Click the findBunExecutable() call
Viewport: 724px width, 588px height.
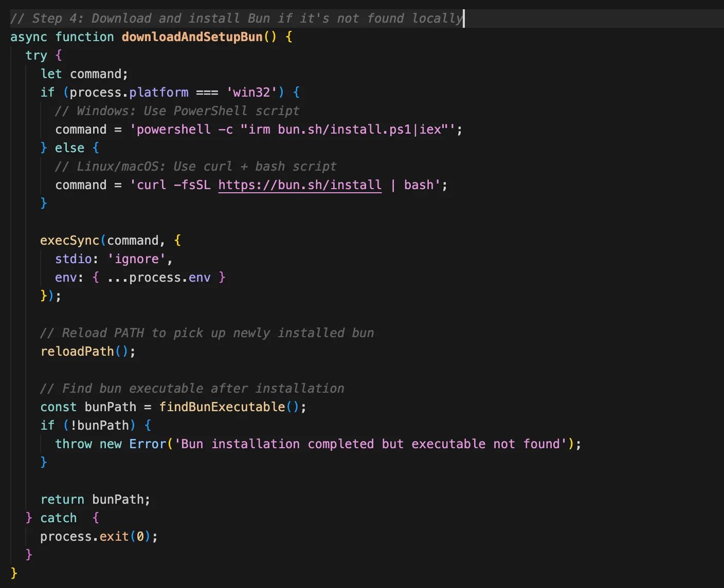click(229, 407)
